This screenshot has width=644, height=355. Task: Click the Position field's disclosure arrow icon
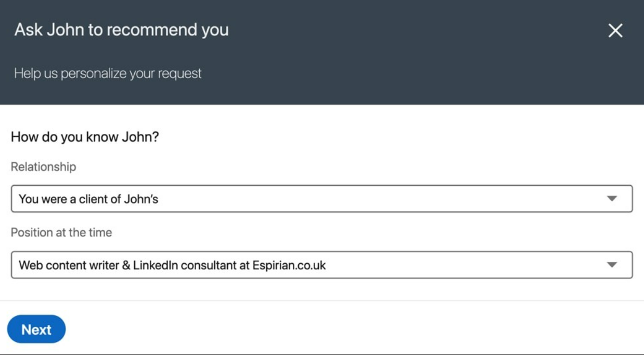[x=613, y=263]
